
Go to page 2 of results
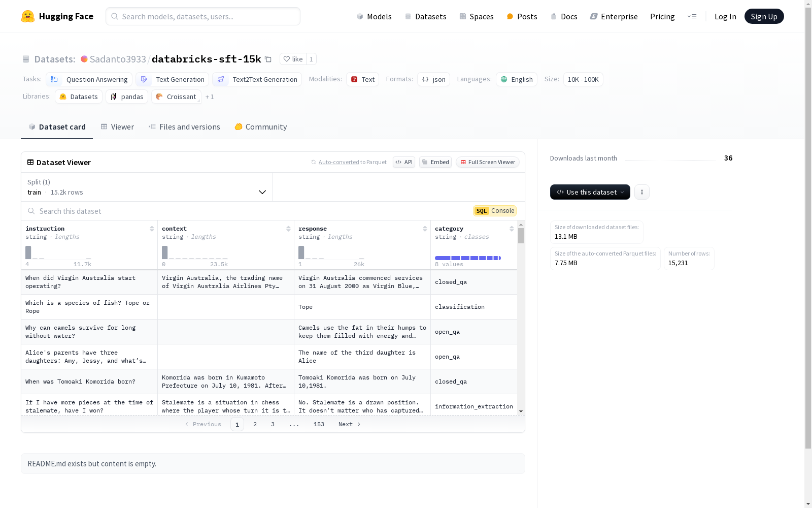tap(255, 424)
